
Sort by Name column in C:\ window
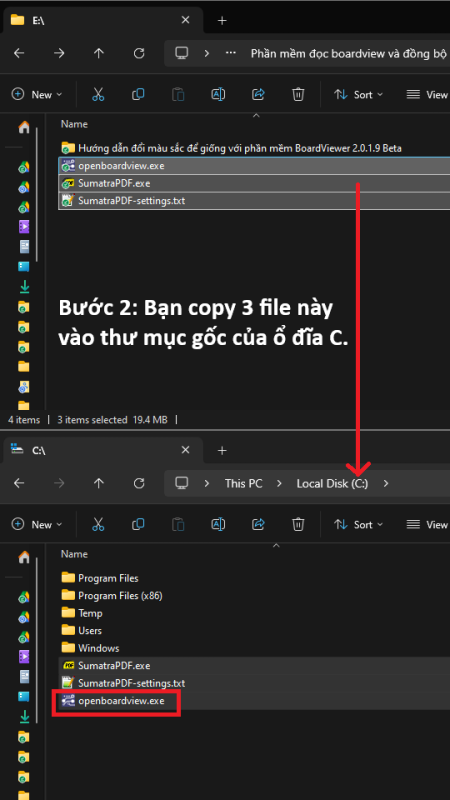pyautogui.click(x=74, y=554)
